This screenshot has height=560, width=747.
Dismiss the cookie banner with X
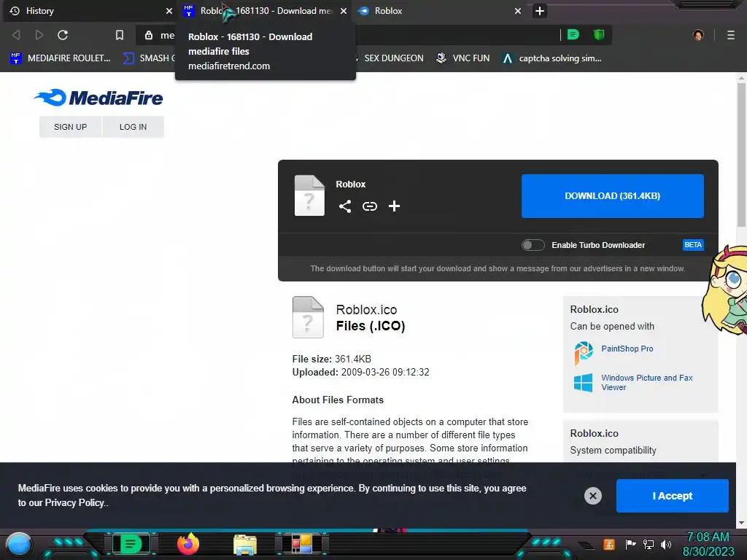pyautogui.click(x=592, y=496)
